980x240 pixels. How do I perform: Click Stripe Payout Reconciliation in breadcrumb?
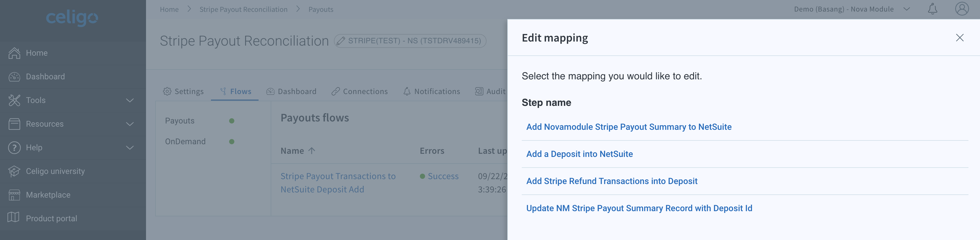244,10
